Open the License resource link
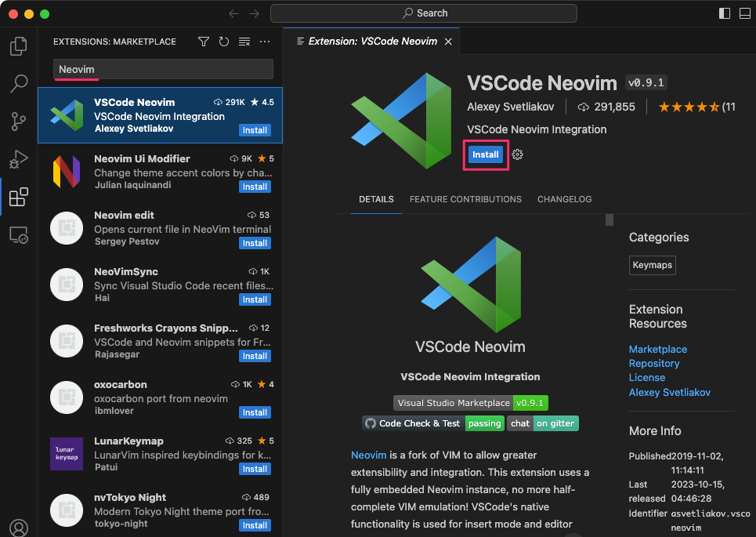The image size is (756, 537). (646, 377)
